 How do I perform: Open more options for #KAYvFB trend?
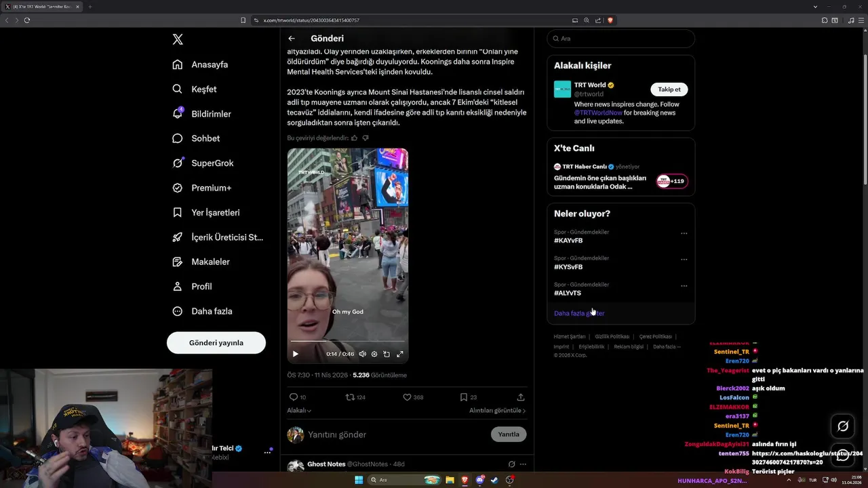point(684,233)
